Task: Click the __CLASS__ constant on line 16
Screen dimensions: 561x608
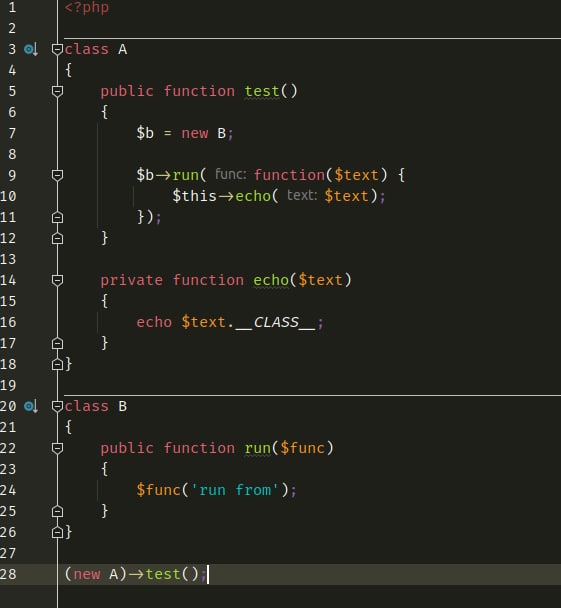Action: coord(275,322)
